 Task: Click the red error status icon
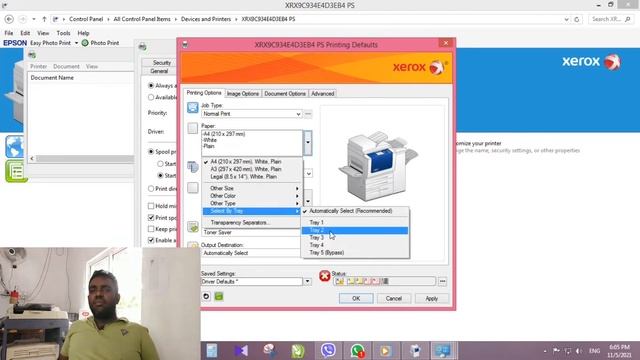[x=324, y=276]
